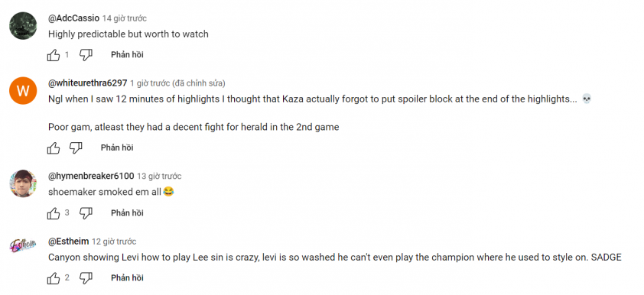
Task: Dislike the @Estheim comment
Action: pyautogui.click(x=86, y=279)
